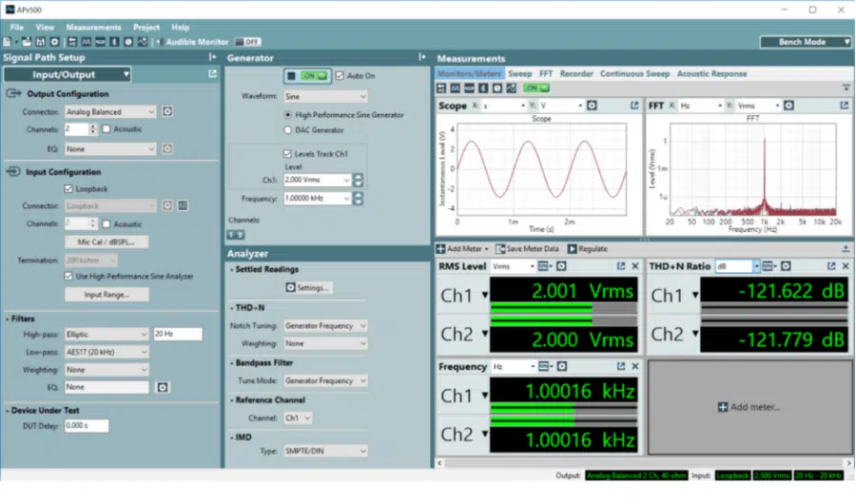Image resolution: width=856 pixels, height=504 pixels.
Task: Switch to the Continuous Sweep tab
Action: (x=634, y=73)
